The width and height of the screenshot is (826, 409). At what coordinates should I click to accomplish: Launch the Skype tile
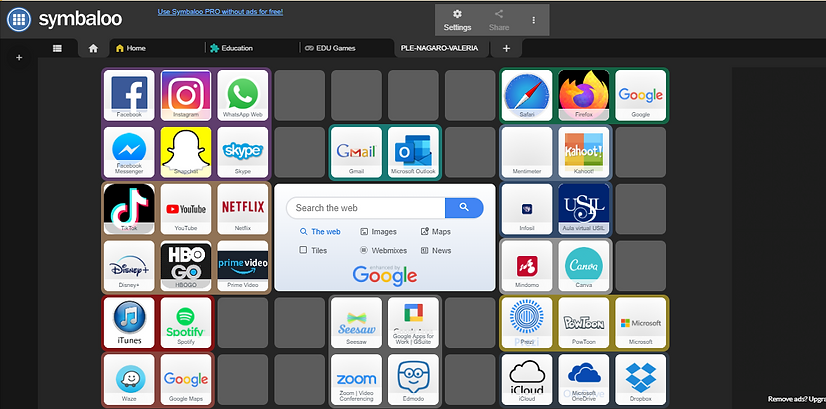pos(243,152)
